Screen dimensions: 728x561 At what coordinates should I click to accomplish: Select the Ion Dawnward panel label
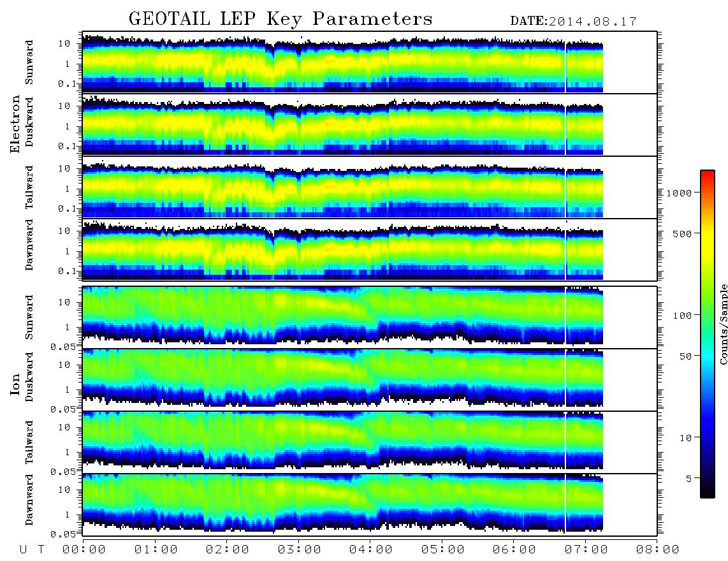29,500
